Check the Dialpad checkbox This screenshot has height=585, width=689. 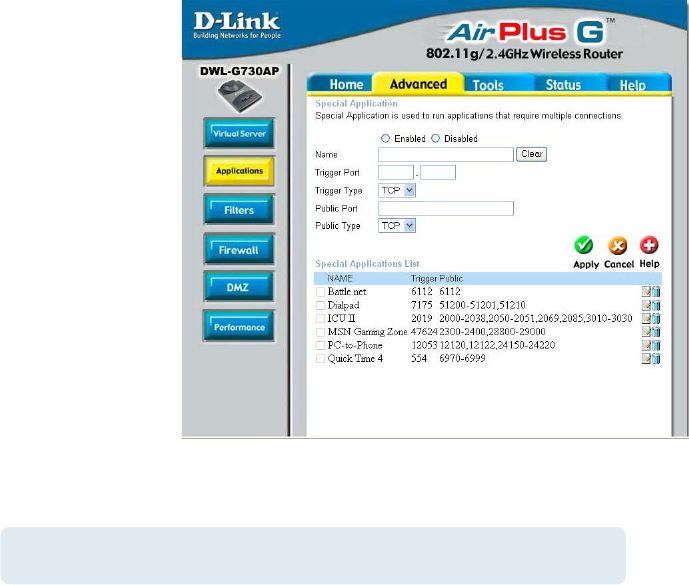pos(321,305)
